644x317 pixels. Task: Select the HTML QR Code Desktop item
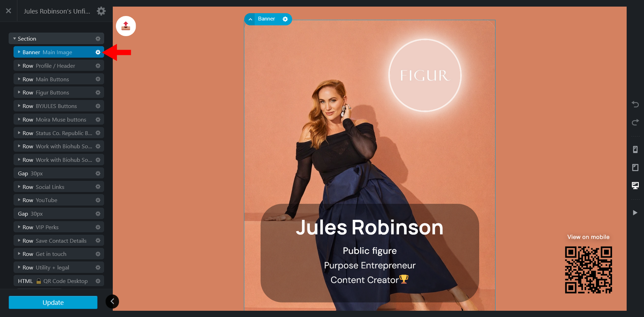pos(59,281)
